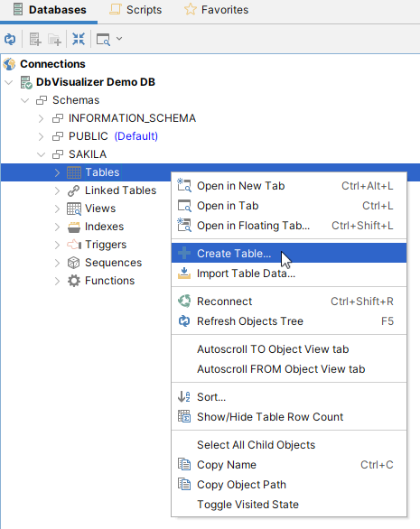Screen dimensions: 420x529
Task: Select the Indexes label
Action: (105, 227)
